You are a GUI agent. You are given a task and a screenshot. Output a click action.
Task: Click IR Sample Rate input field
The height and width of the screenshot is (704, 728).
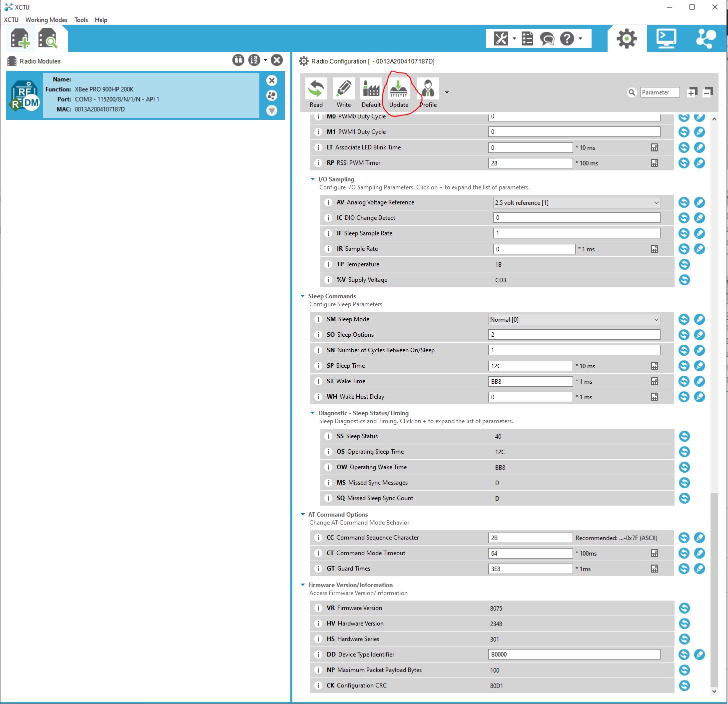(534, 249)
